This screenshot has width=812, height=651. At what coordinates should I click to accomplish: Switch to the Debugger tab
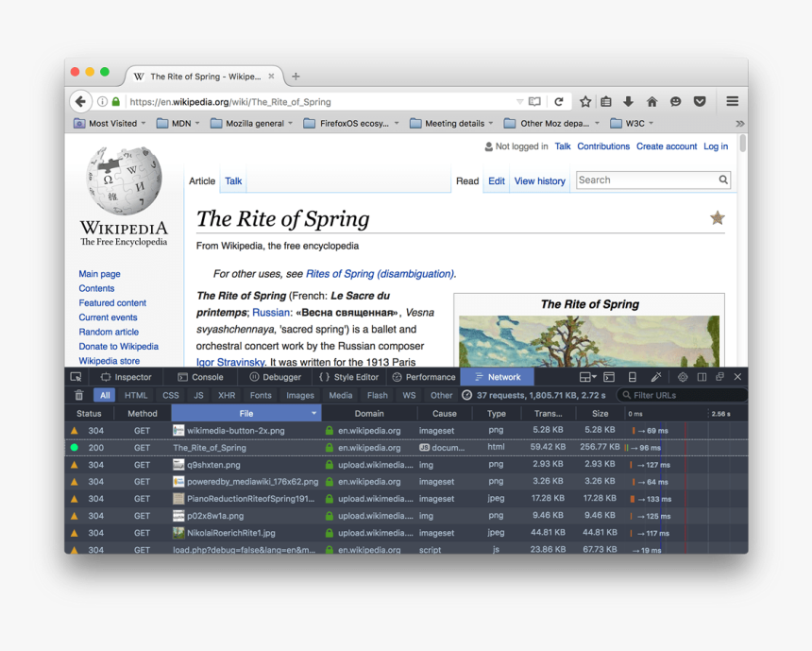[275, 377]
